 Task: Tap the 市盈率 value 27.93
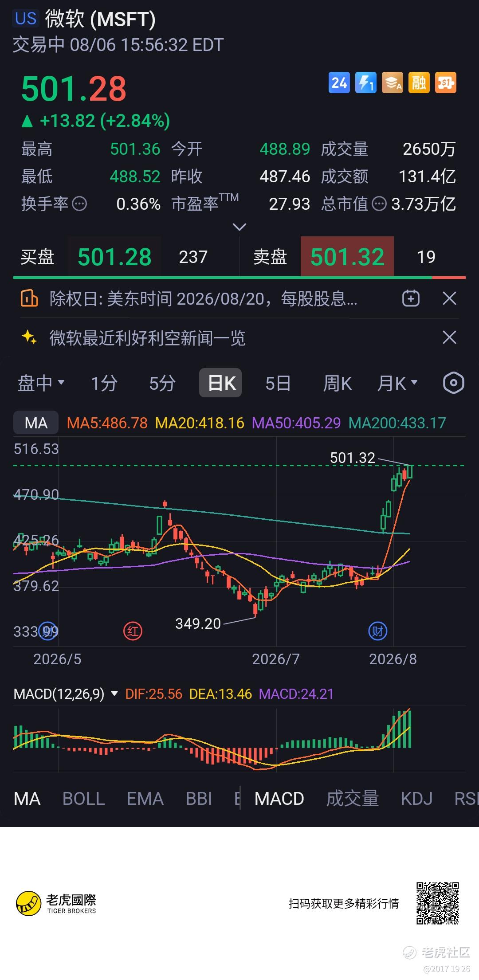(289, 204)
